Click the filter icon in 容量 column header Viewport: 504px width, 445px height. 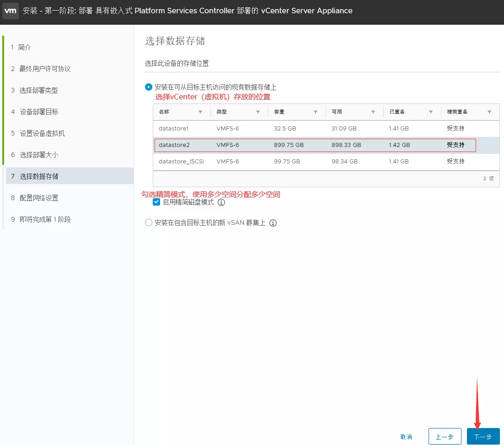[x=316, y=112]
